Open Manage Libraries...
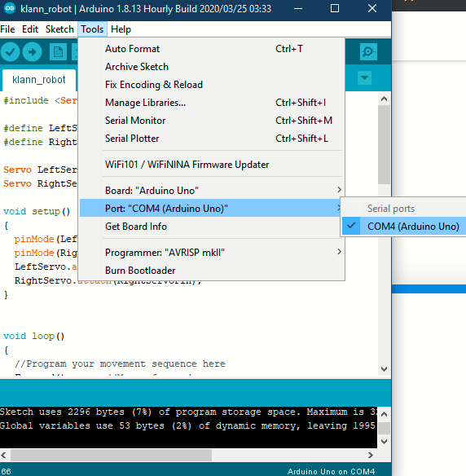466x476 pixels. tap(212, 103)
